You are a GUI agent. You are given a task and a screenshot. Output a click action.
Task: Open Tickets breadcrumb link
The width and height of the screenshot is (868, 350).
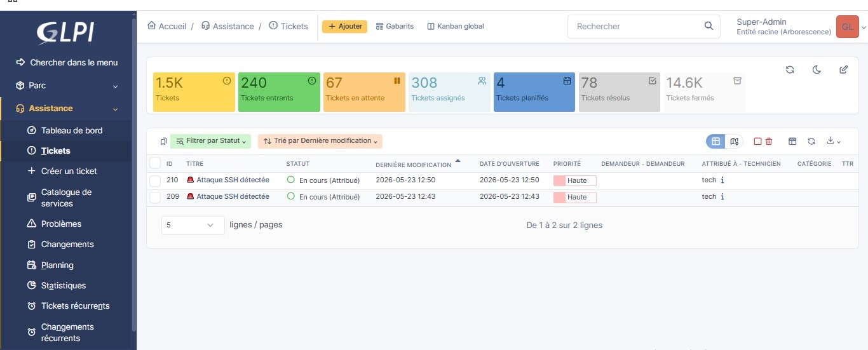(x=288, y=27)
